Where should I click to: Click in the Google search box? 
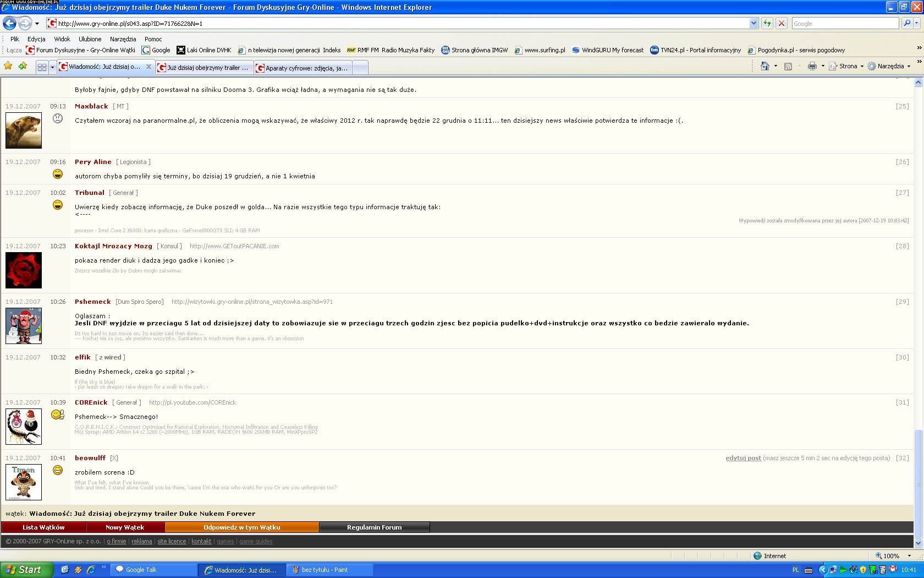coord(844,23)
